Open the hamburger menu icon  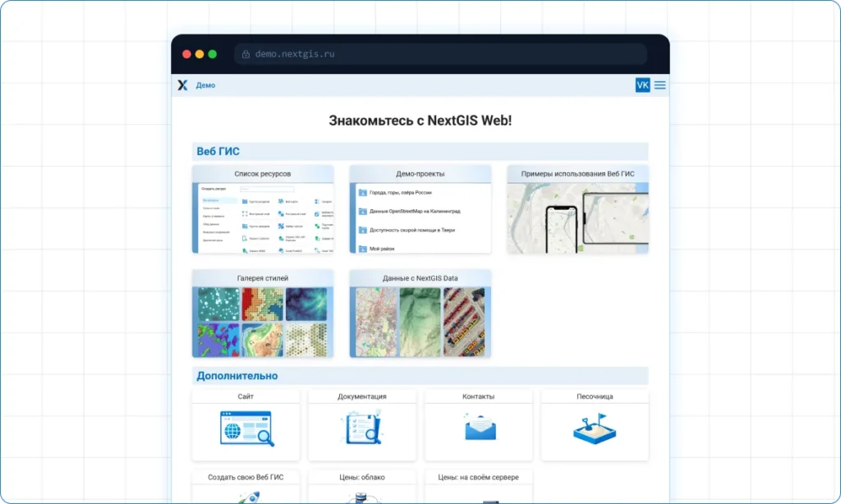pyautogui.click(x=659, y=85)
